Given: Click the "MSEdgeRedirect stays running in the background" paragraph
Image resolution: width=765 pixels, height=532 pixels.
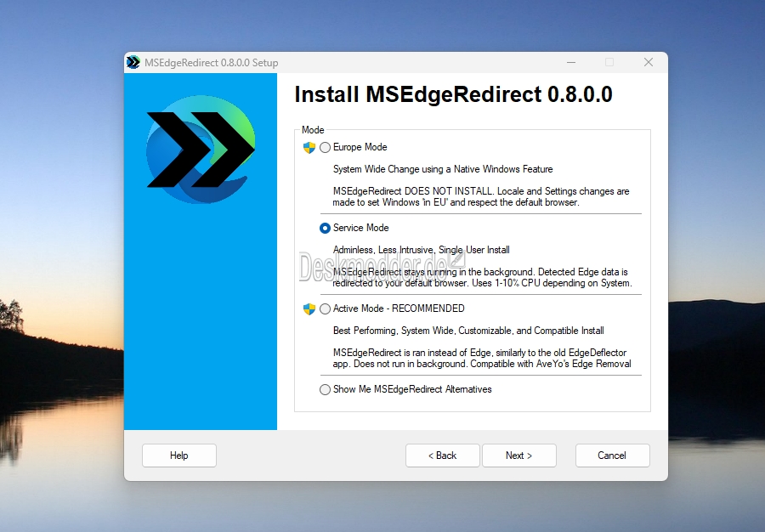Looking at the screenshot, I should coord(483,277).
